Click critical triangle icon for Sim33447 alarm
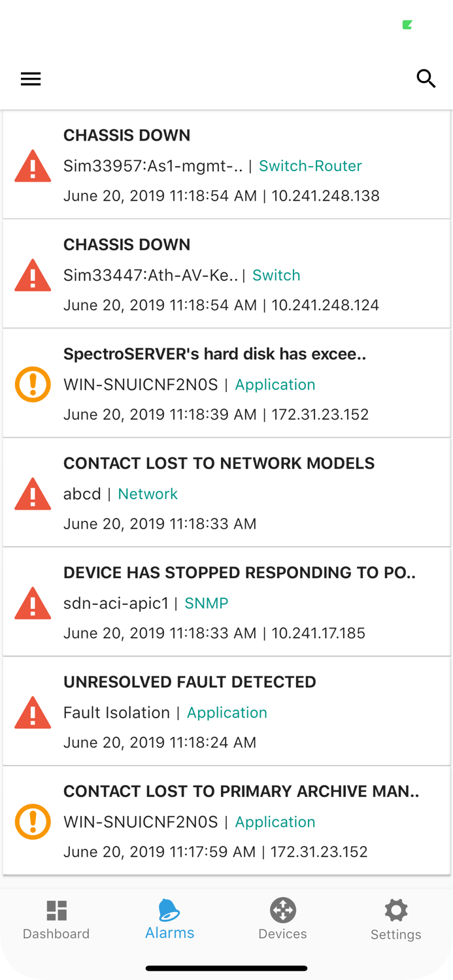Viewport: 453px width, 980px height. pyautogui.click(x=33, y=275)
